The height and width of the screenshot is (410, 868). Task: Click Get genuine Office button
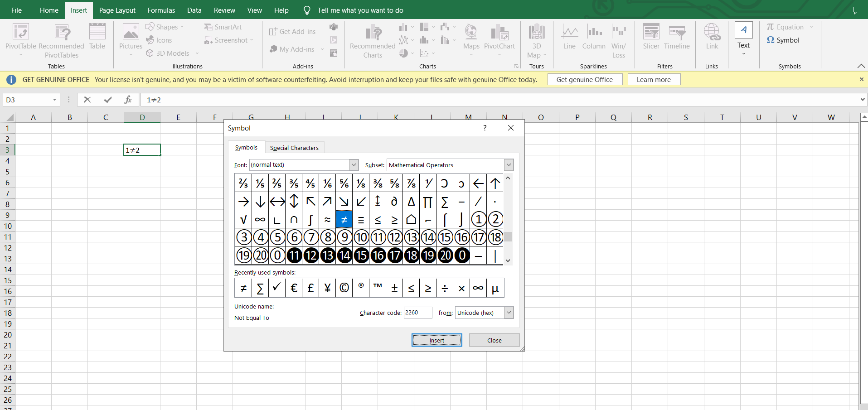[585, 79]
